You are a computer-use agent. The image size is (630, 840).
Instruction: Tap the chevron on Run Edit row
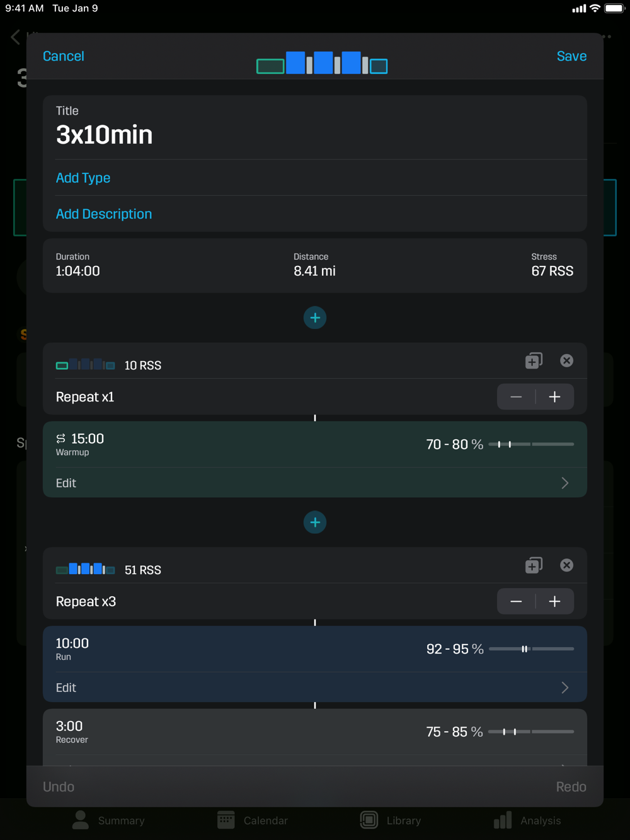click(x=565, y=688)
